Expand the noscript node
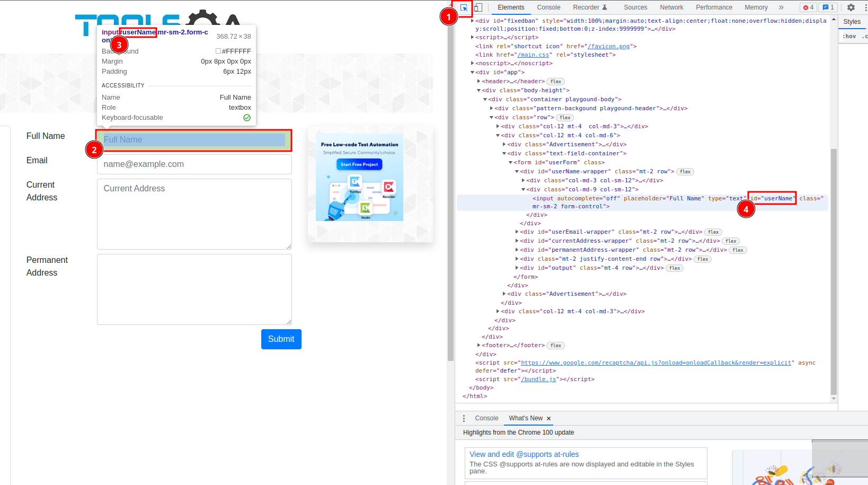This screenshot has width=868, height=485. point(472,63)
